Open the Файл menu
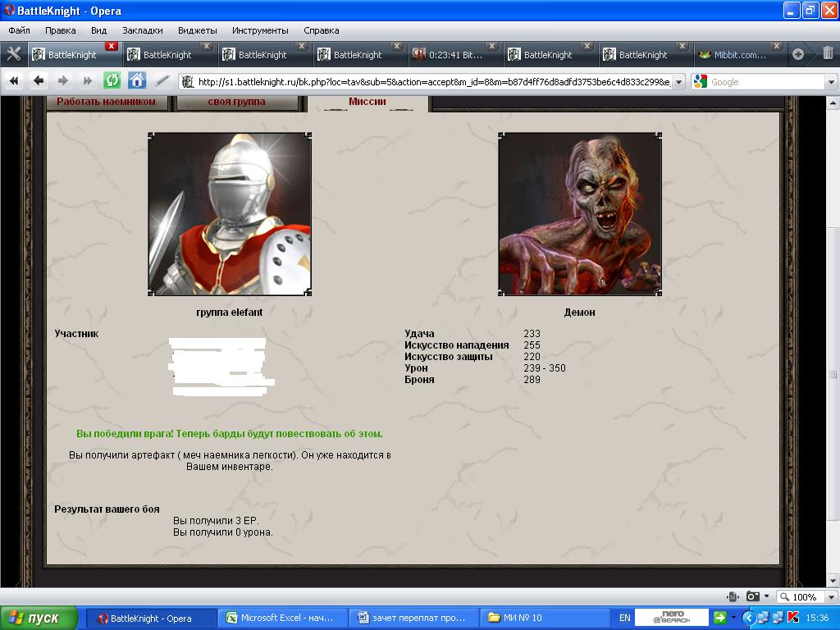The height and width of the screenshot is (630, 840). (x=20, y=30)
